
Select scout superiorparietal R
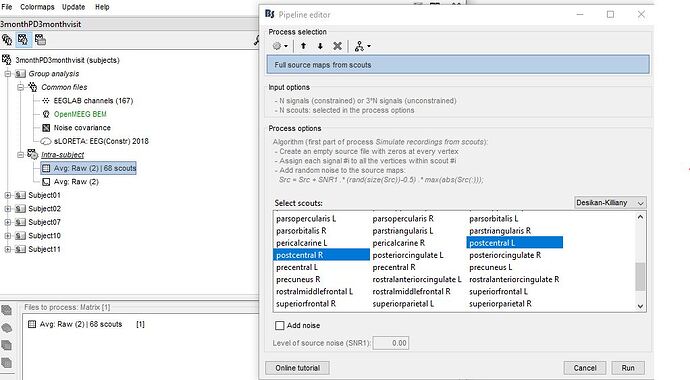[500, 304]
